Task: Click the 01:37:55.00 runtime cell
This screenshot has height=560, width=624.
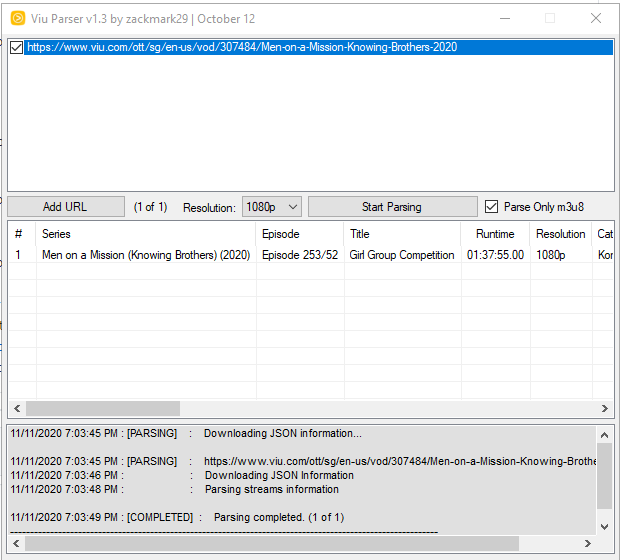Action: (x=495, y=255)
